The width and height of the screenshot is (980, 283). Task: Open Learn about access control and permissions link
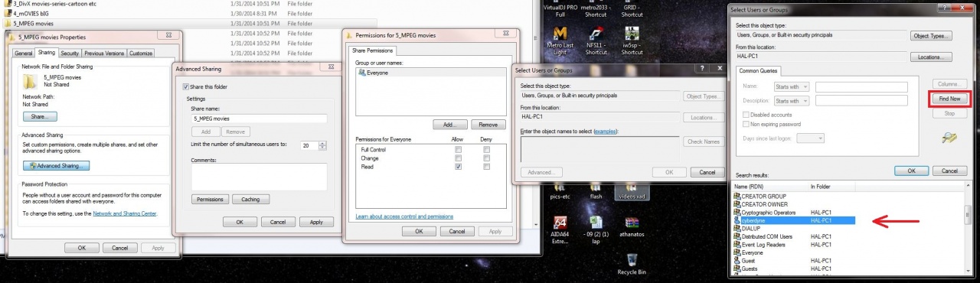coord(404,217)
